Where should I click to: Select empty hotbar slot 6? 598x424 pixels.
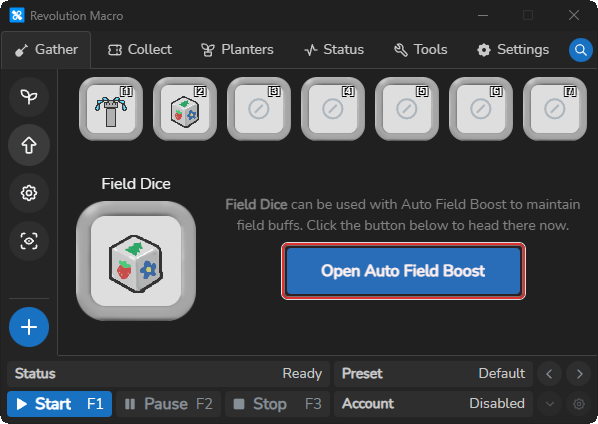(x=481, y=109)
